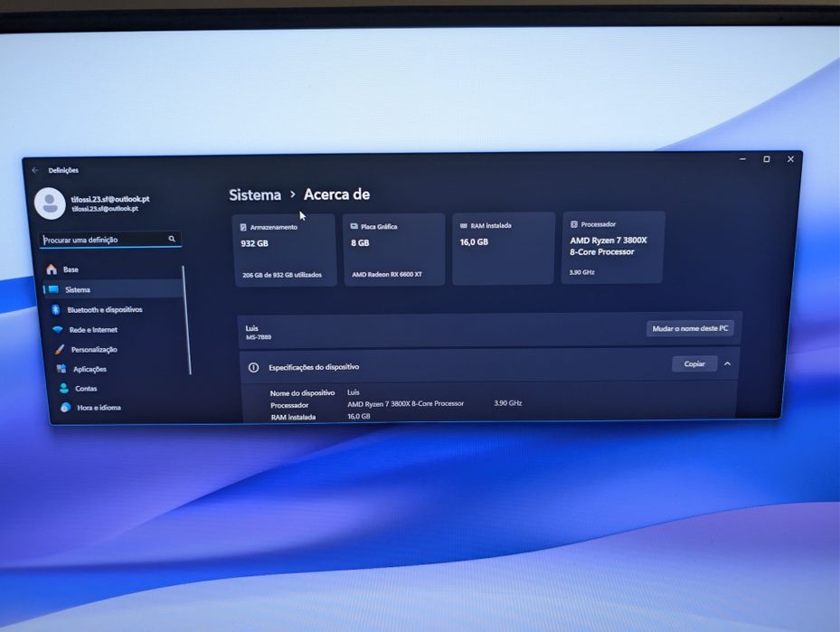The height and width of the screenshot is (632, 840).
Task: Select Sistema in the sidebar
Action: [113, 289]
